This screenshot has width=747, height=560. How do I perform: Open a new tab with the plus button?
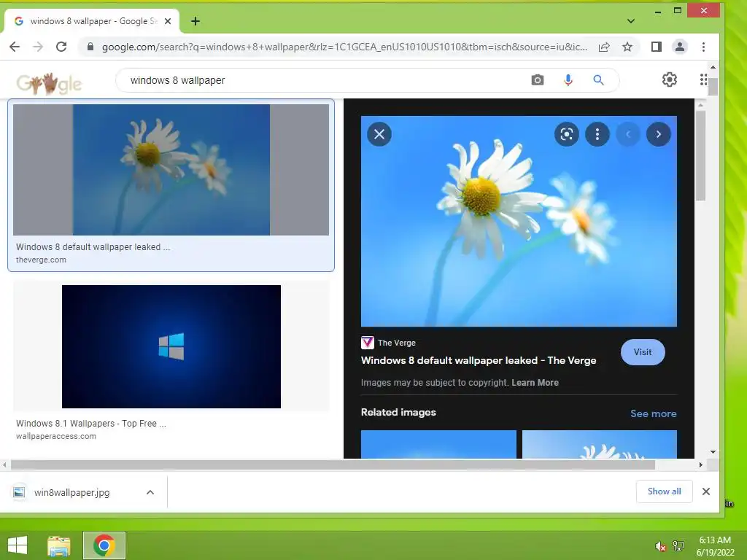point(196,21)
